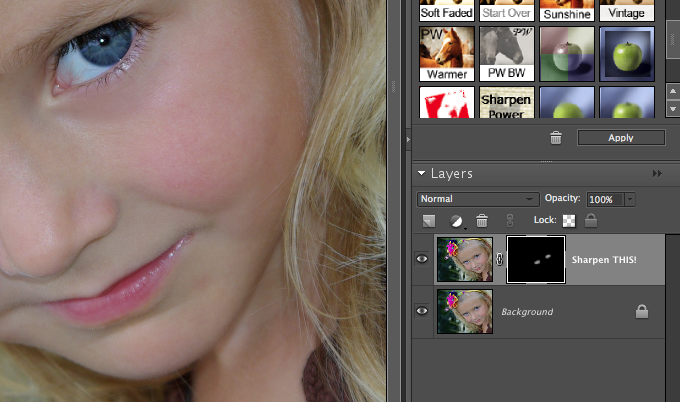
Task: Delete layer with Layers trash icon
Action: coord(482,221)
